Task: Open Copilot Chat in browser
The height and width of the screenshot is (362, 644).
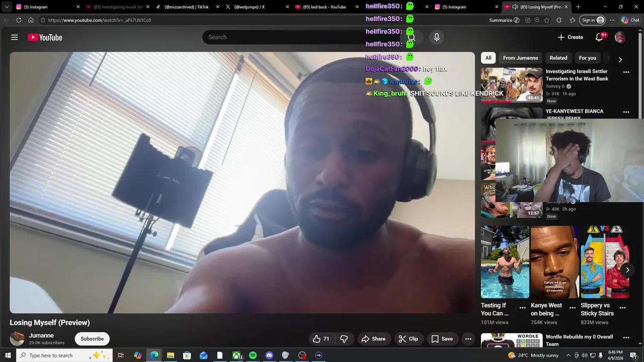Action: (630, 20)
